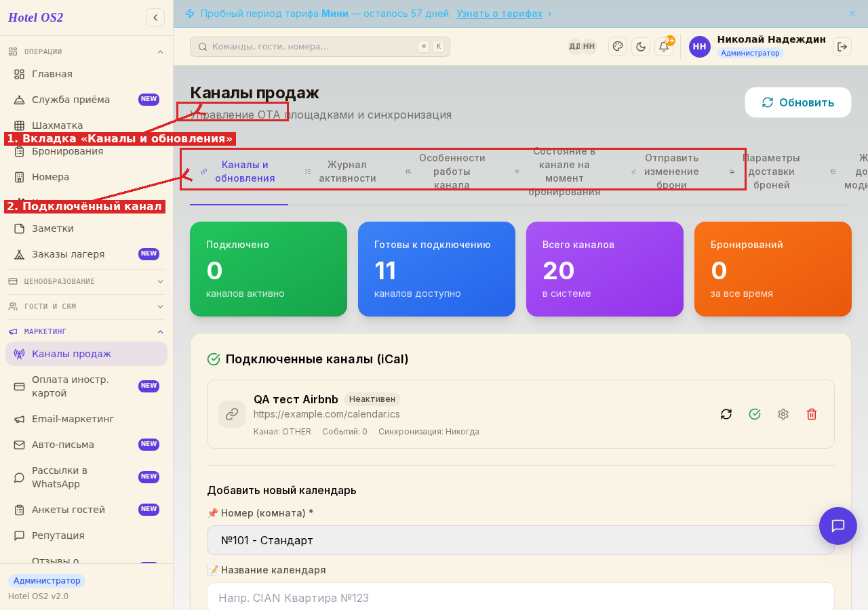Follow the Узнать о тарифах link
The image size is (868, 610).
pyautogui.click(x=499, y=14)
